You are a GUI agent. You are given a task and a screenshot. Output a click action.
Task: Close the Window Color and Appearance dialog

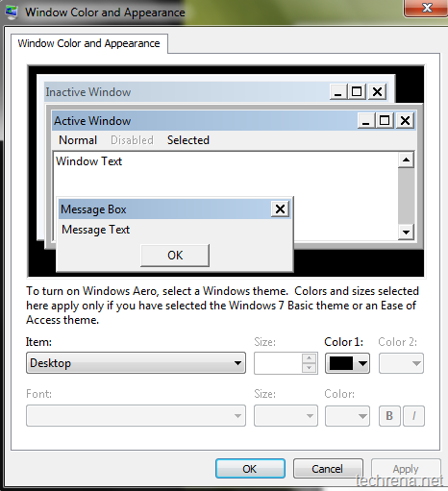pos(426,8)
